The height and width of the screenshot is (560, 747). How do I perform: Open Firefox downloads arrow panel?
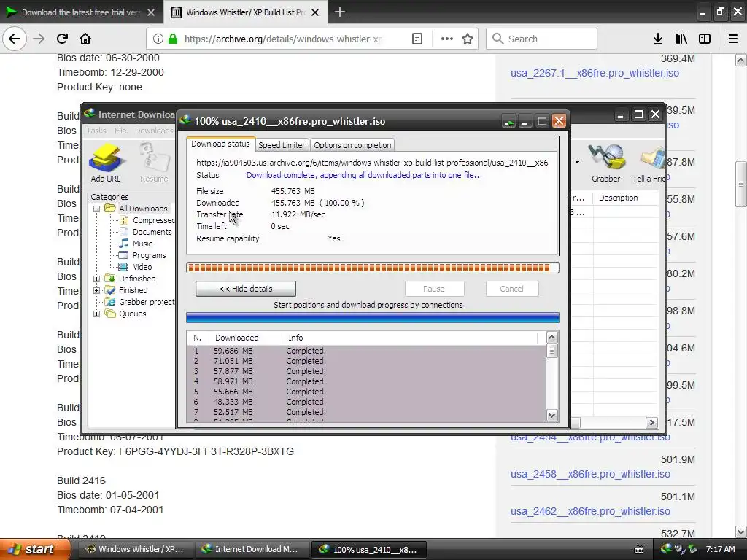658,39
